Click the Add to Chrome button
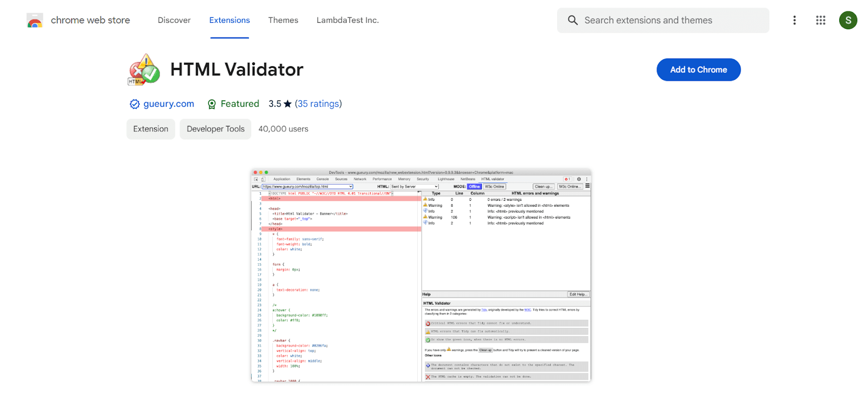 coord(698,69)
